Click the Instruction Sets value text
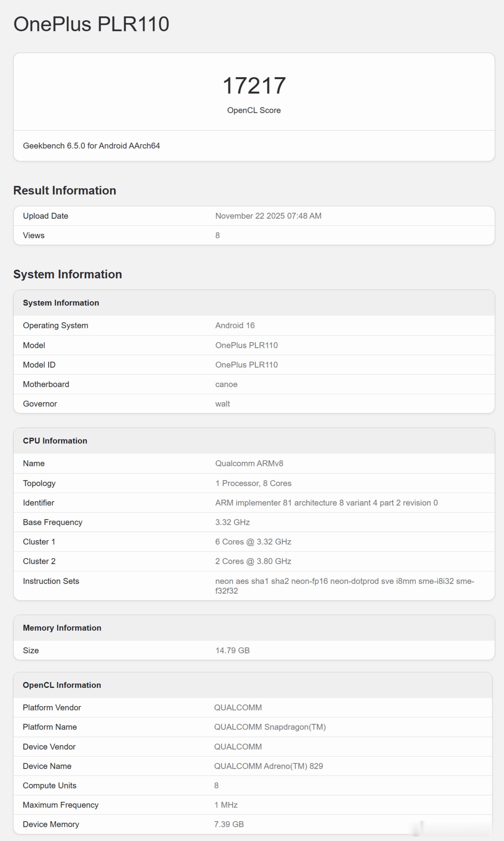 [x=344, y=585]
